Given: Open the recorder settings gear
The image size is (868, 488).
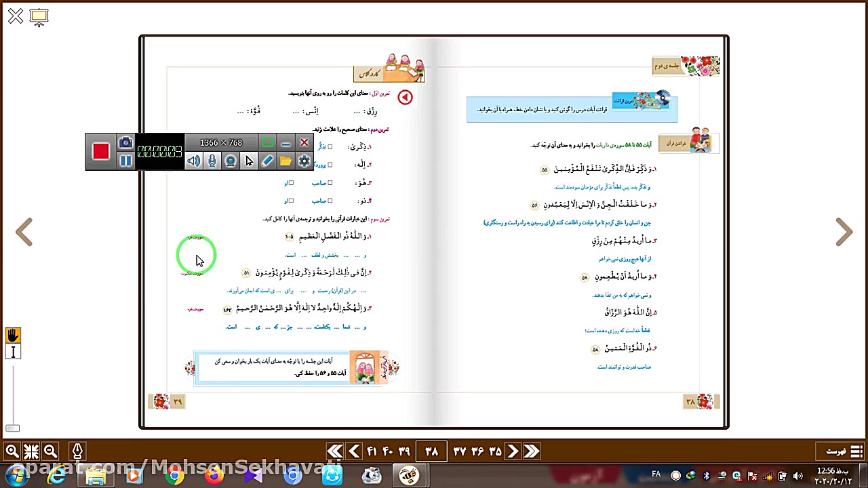Looking at the screenshot, I should [x=304, y=161].
